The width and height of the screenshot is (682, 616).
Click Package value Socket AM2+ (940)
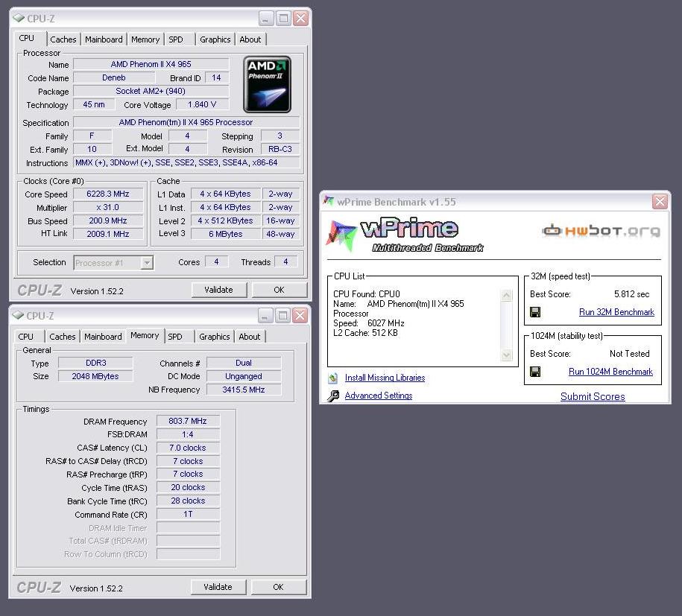point(151,92)
